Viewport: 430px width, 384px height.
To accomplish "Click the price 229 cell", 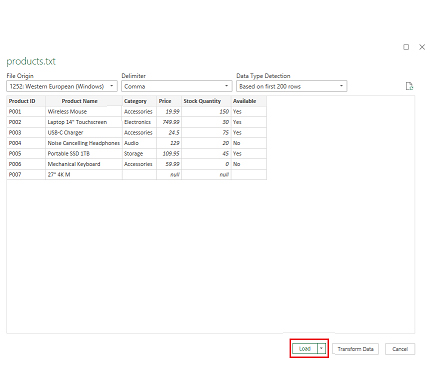I will (x=169, y=143).
